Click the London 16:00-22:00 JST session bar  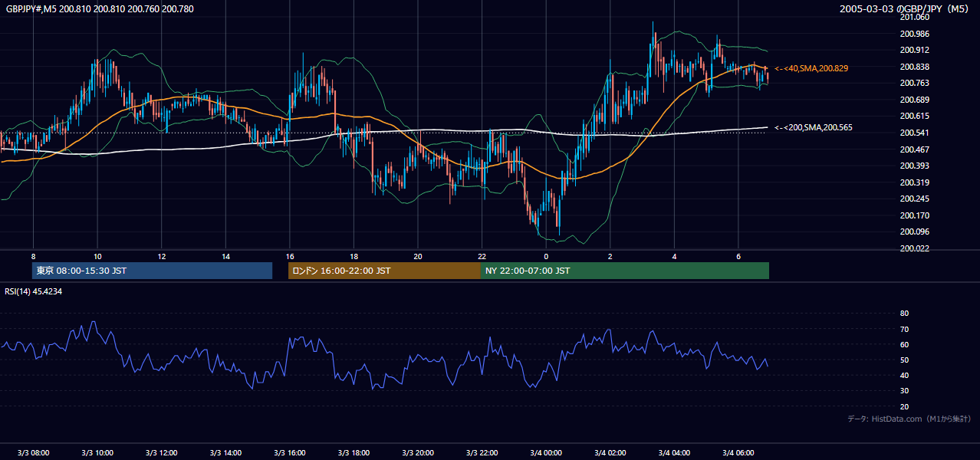(384, 271)
